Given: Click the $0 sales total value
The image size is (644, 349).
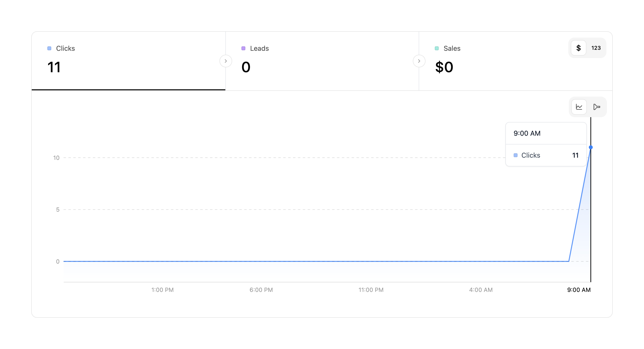Looking at the screenshot, I should (x=444, y=67).
